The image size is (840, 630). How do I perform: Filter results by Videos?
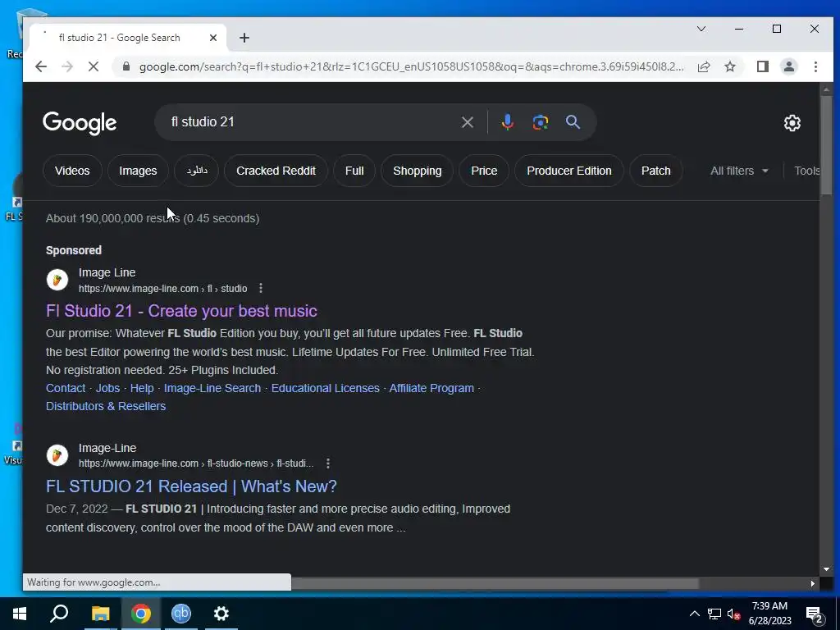click(72, 171)
